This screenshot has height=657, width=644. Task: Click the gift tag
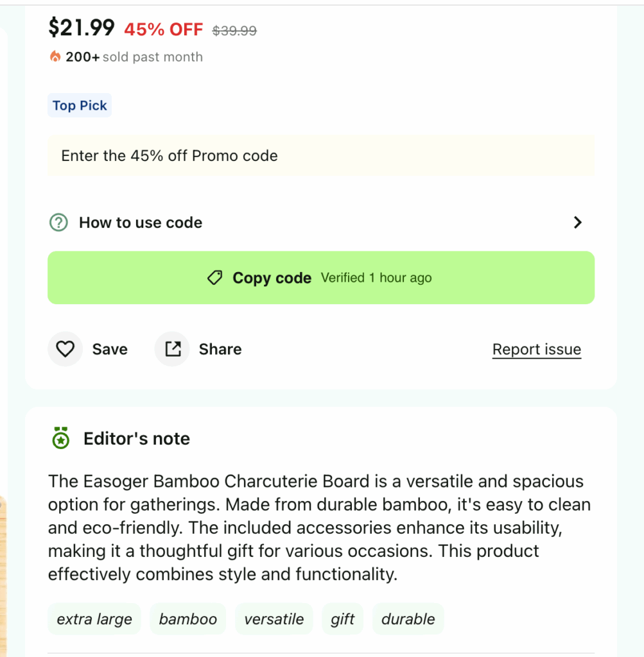(x=343, y=619)
